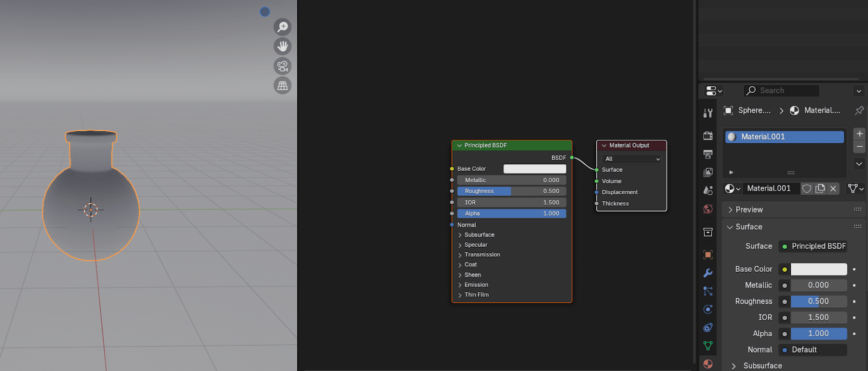
Task: Click the zoom view magnifier icon in viewport
Action: 283,27
